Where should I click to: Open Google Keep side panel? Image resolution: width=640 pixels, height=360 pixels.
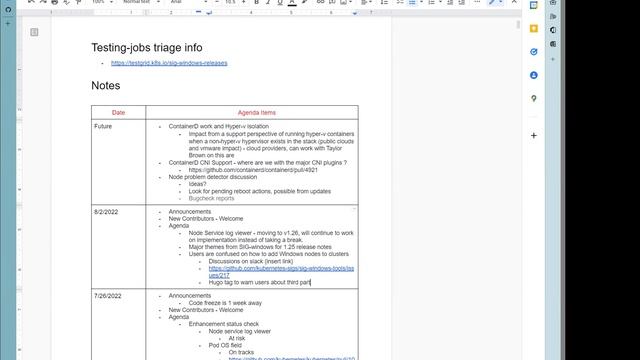[533, 29]
